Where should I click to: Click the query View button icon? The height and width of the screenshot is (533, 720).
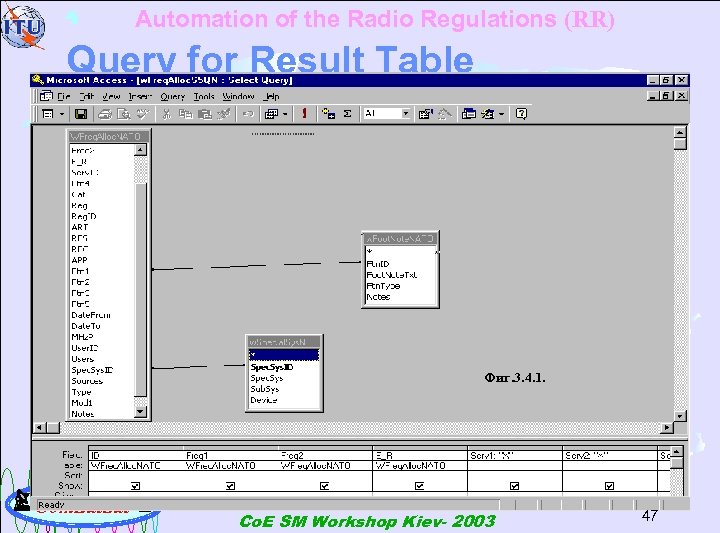click(48, 113)
